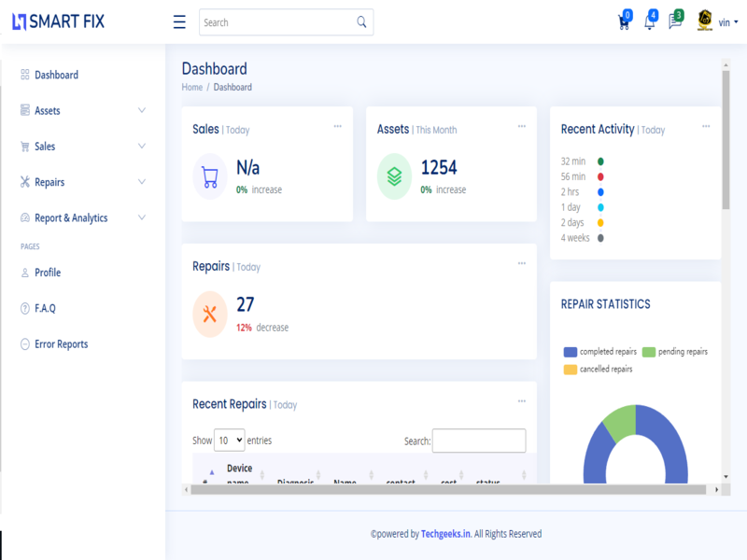Open the Recent Activity three-dot menu
Viewport: 747px width, 560px height.
tap(706, 126)
